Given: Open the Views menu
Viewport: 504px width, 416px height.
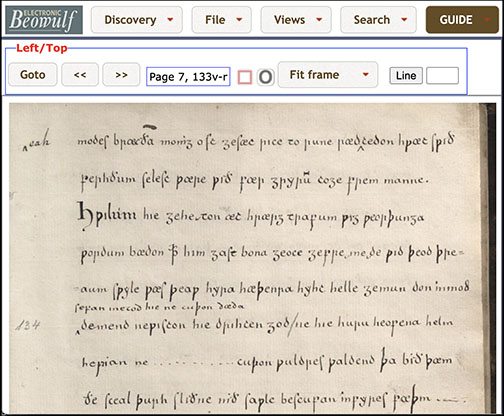Looking at the screenshot, I should coord(296,20).
